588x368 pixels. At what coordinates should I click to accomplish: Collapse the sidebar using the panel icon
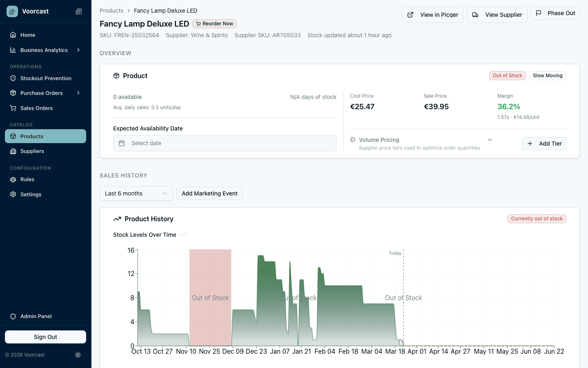(x=79, y=11)
